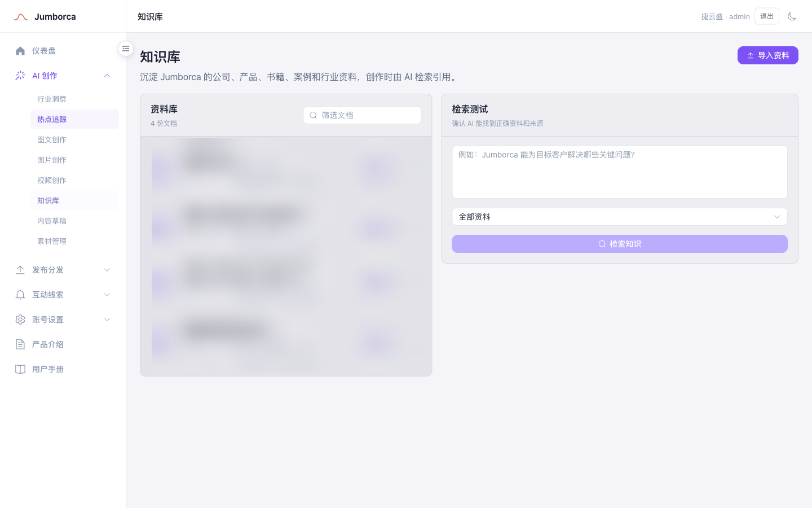Open 内容草稿 submenu item
This screenshot has height=508, width=812.
pos(74,221)
